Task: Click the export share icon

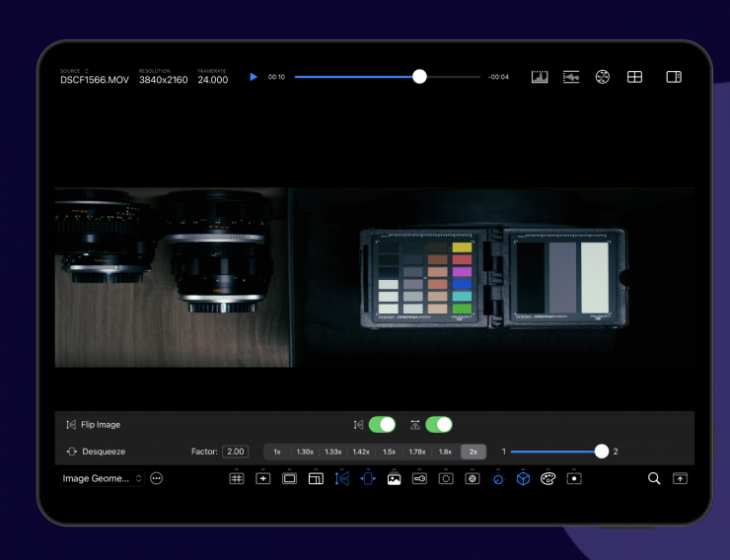Action: [680, 478]
